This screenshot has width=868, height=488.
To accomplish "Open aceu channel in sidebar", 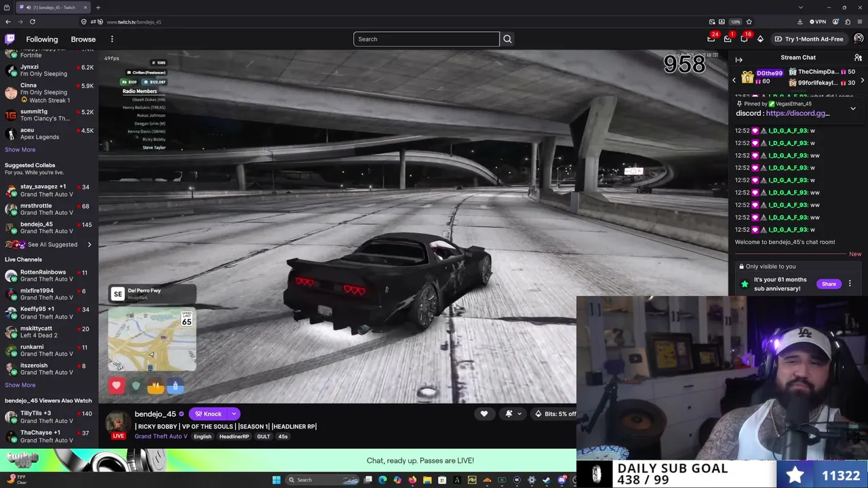I will coord(49,134).
